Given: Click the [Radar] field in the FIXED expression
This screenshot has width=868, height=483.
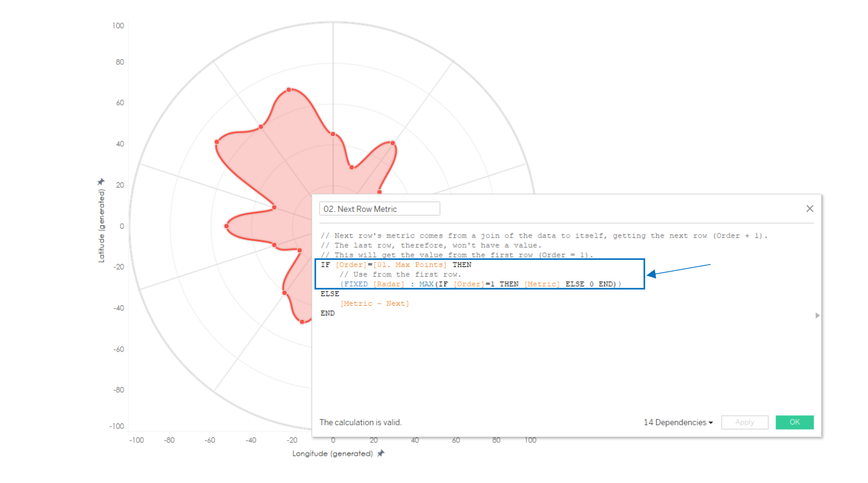Looking at the screenshot, I should click(389, 284).
